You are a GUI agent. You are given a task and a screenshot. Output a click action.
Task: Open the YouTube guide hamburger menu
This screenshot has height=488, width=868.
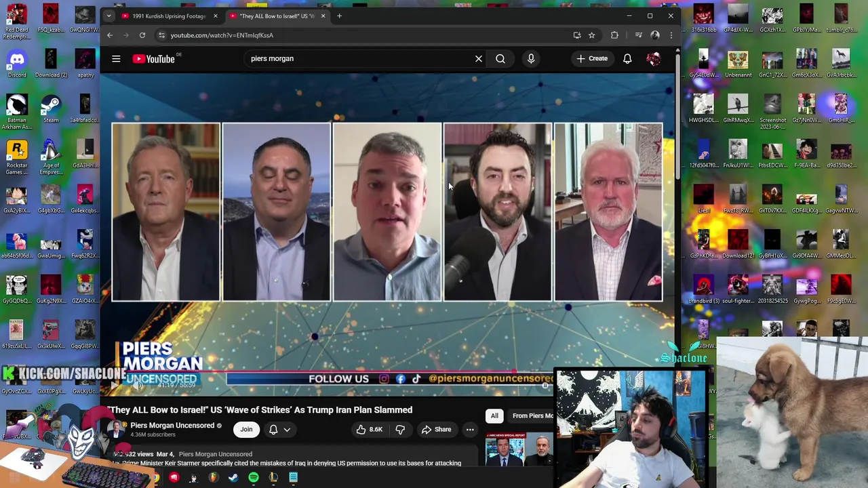[116, 59]
